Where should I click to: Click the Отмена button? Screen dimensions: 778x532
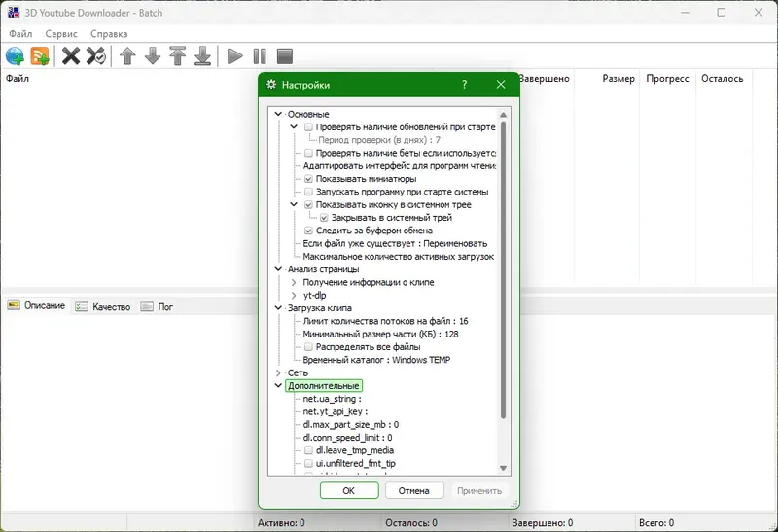click(x=414, y=490)
